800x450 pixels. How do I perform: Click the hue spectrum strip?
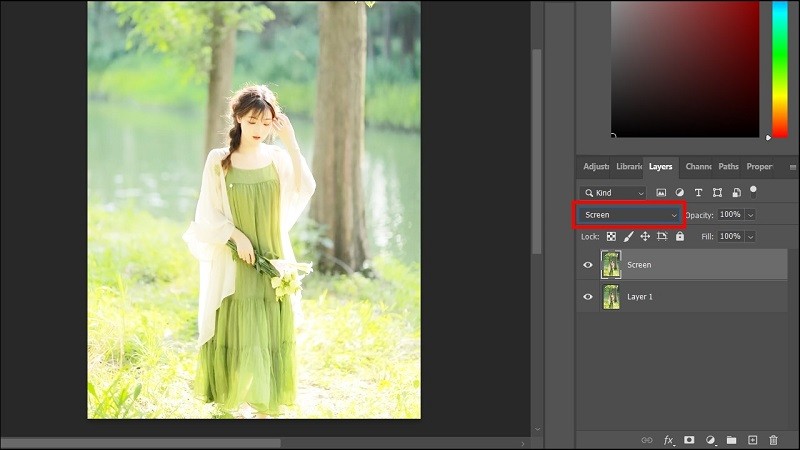coord(780,69)
